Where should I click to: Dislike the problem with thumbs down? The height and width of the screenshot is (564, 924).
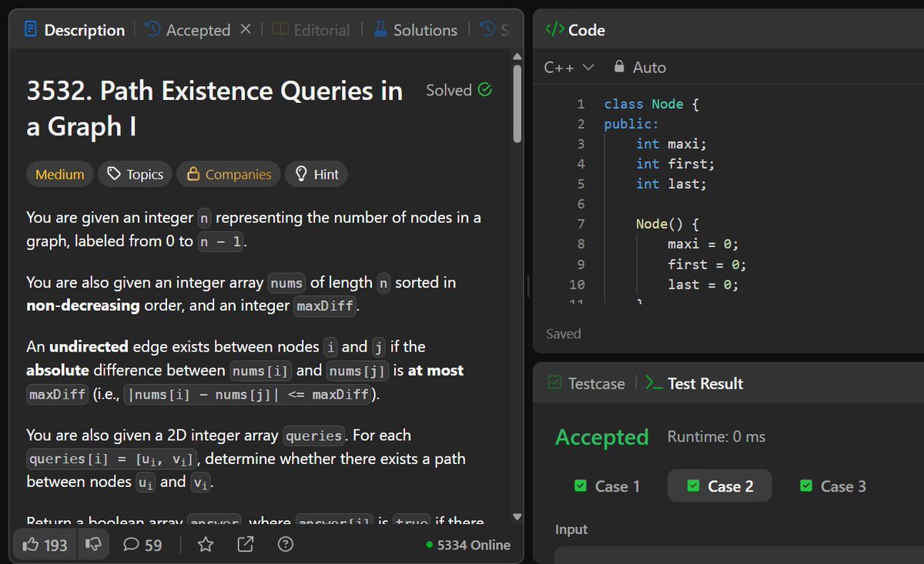pyautogui.click(x=92, y=545)
